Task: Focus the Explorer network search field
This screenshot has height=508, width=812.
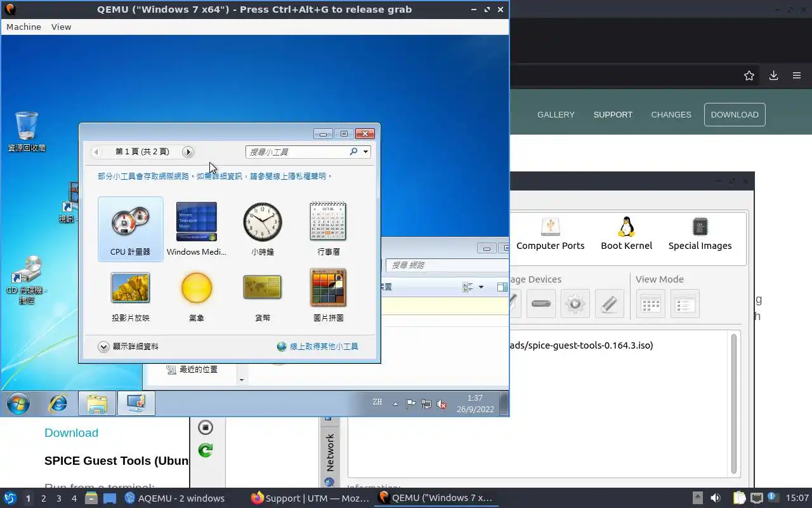Action: pos(448,265)
